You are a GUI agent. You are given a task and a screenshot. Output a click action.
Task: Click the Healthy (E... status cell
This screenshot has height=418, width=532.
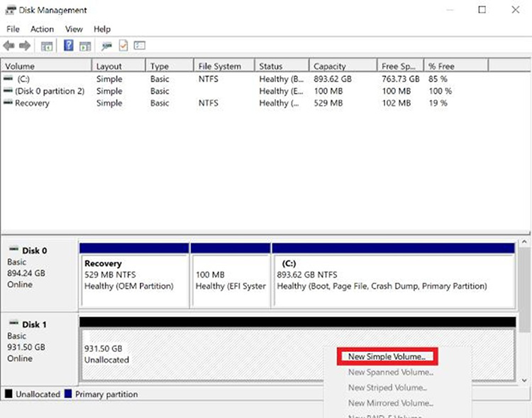[x=282, y=91]
